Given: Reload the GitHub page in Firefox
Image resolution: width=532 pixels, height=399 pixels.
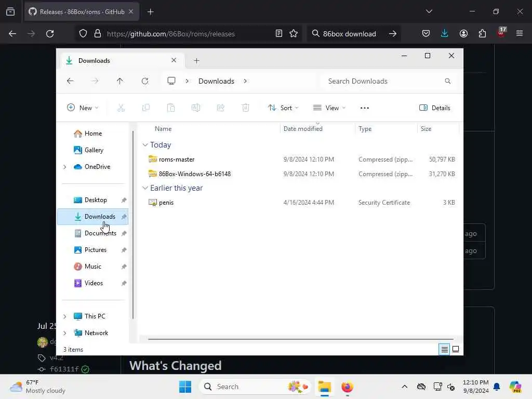Looking at the screenshot, I should (50, 34).
